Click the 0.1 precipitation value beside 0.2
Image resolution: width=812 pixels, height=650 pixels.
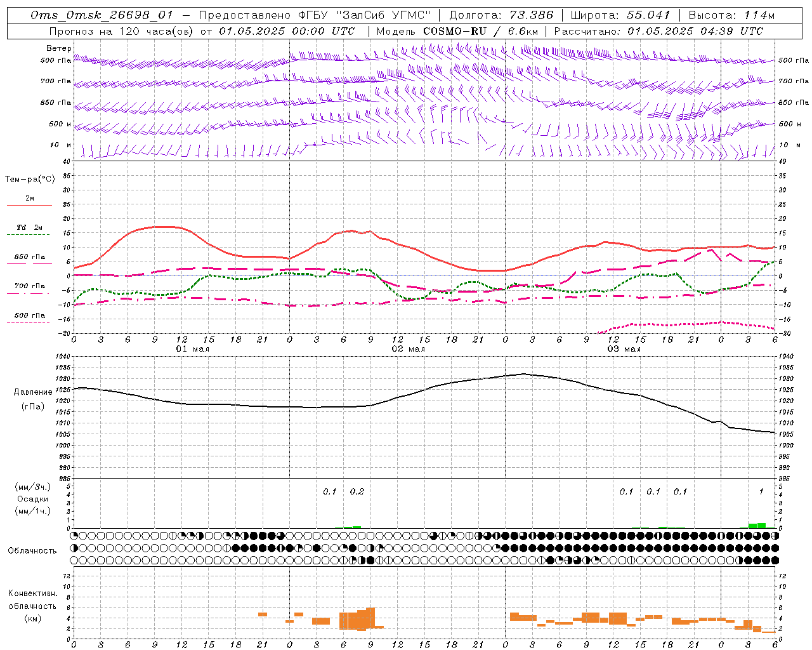pos(330,491)
